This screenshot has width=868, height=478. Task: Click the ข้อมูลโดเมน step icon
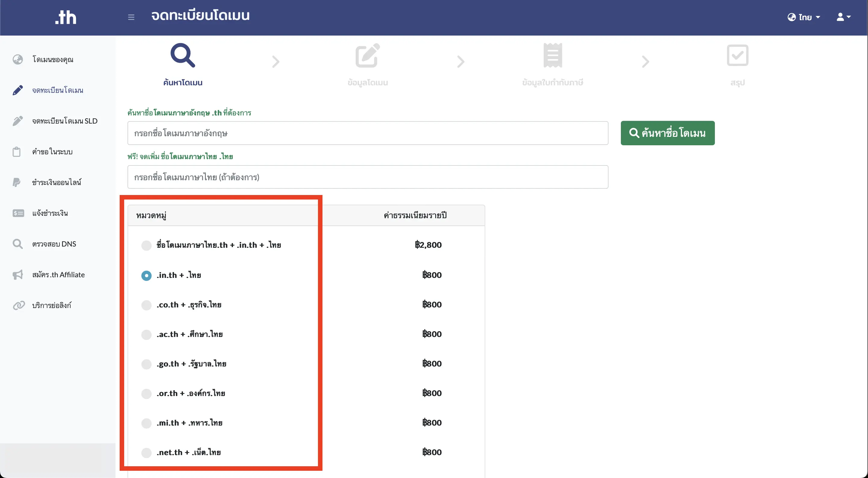(x=367, y=55)
